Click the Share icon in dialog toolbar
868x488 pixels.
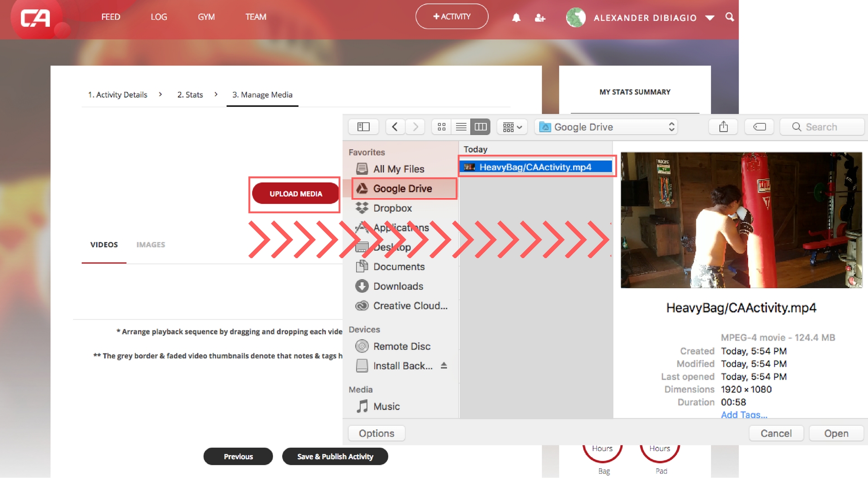click(723, 127)
